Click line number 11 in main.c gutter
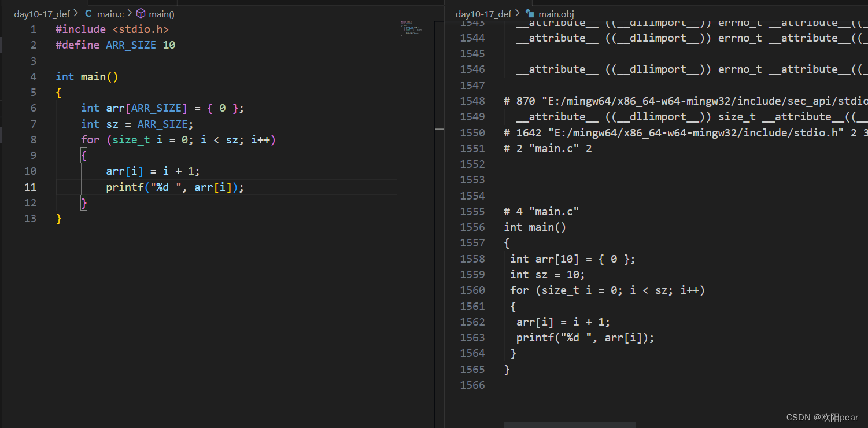868x428 pixels. [x=30, y=187]
